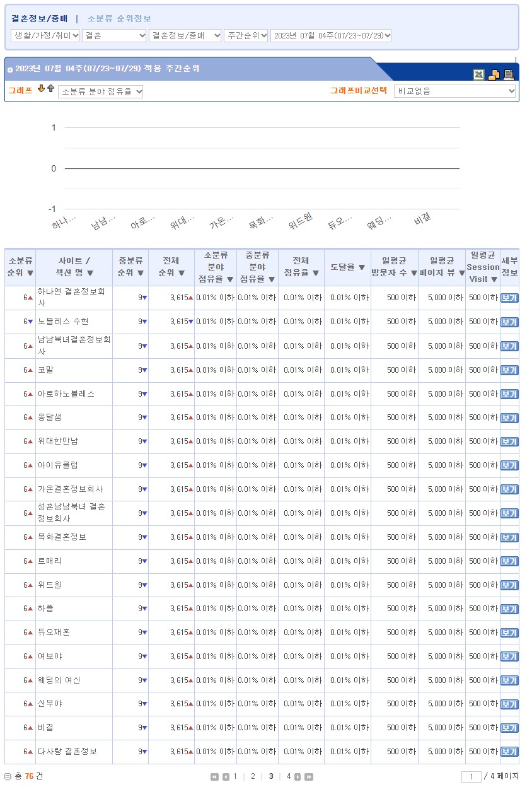Click the next page arrow in pagination
Image resolution: width=532 pixels, height=799 pixels.
[x=298, y=777]
